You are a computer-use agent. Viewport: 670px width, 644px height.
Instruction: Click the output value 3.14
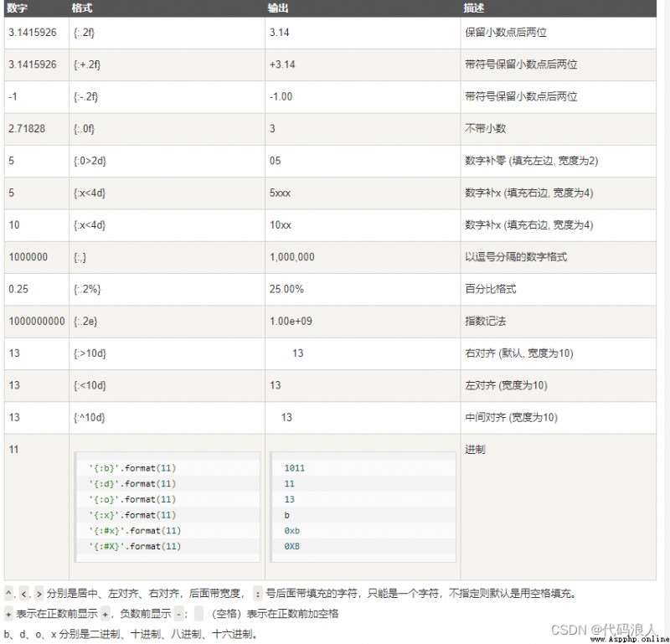tap(280, 33)
